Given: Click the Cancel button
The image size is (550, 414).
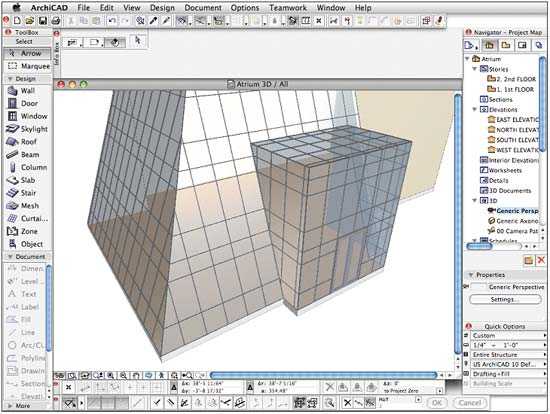Looking at the screenshot, I should pos(470,403).
